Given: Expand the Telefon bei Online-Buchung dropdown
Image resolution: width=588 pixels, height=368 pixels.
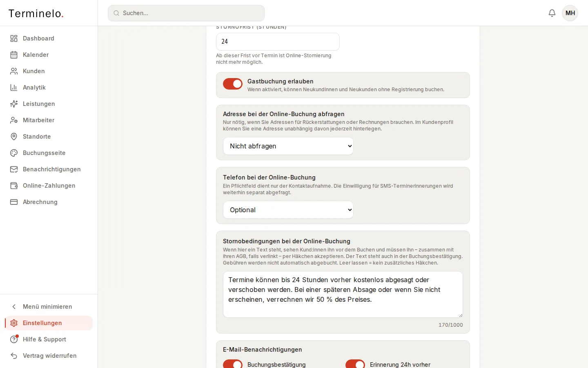Looking at the screenshot, I should tap(288, 210).
